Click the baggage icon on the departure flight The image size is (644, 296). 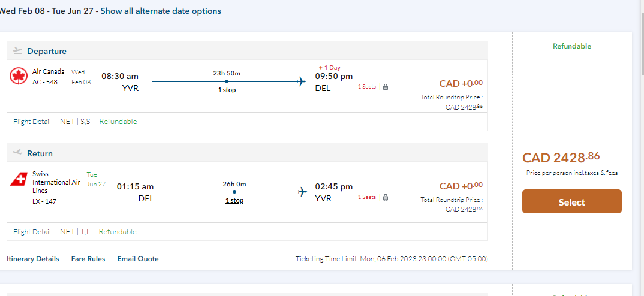click(x=386, y=87)
